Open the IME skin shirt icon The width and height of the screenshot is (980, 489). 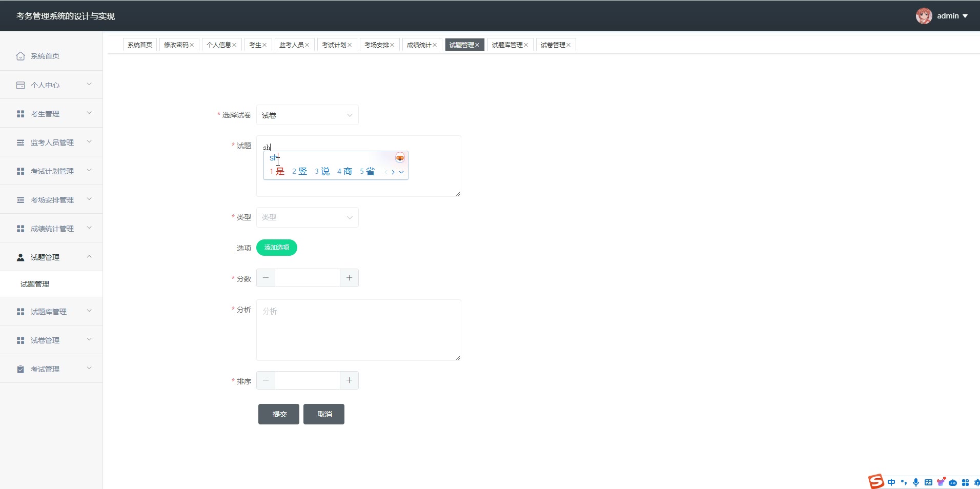click(x=941, y=482)
